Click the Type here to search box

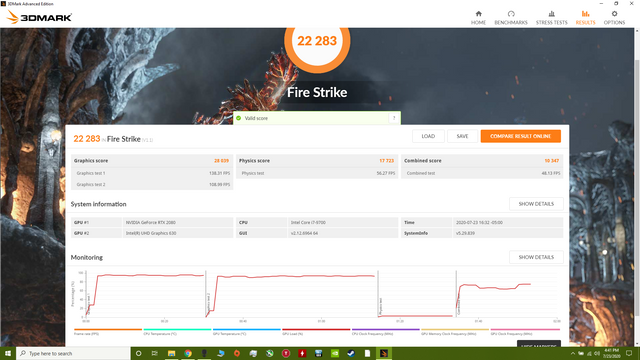73,353
